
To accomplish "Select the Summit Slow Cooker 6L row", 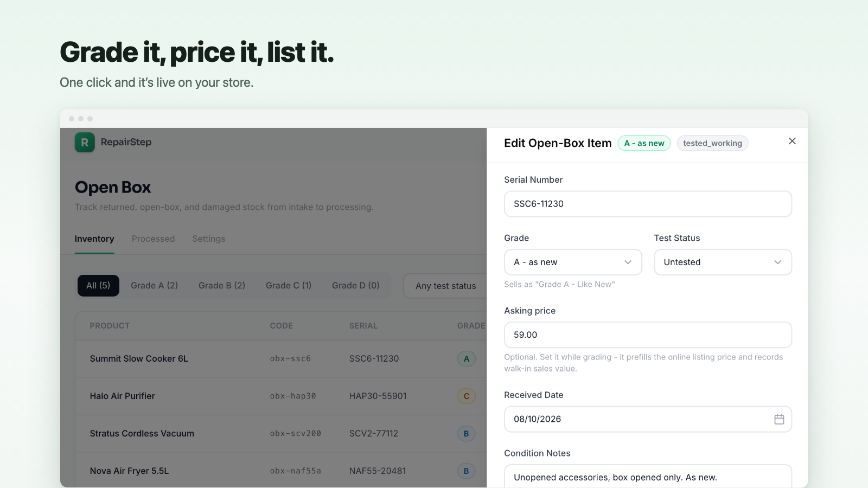I will pos(281,359).
